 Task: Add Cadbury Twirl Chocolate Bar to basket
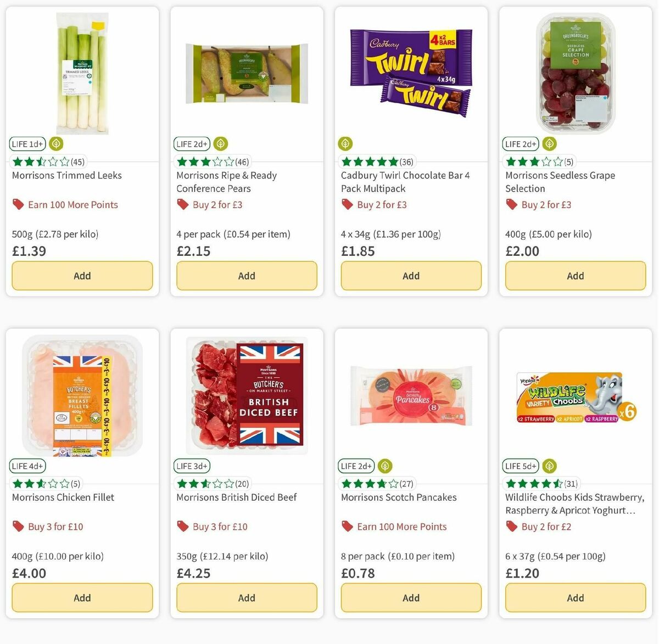pyautogui.click(x=411, y=276)
